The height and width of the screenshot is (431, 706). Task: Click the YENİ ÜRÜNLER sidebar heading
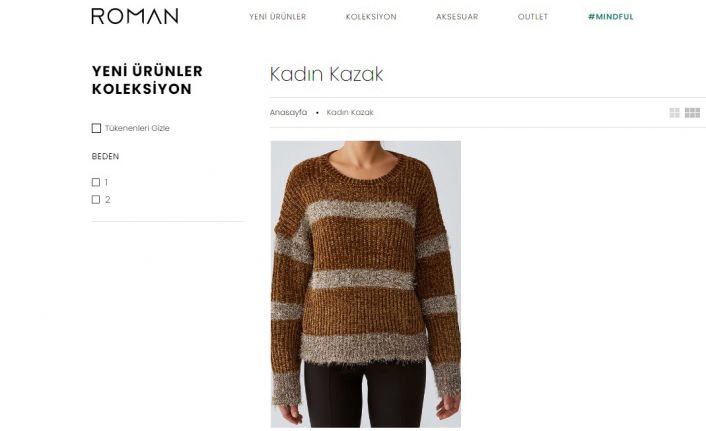pyautogui.click(x=147, y=71)
